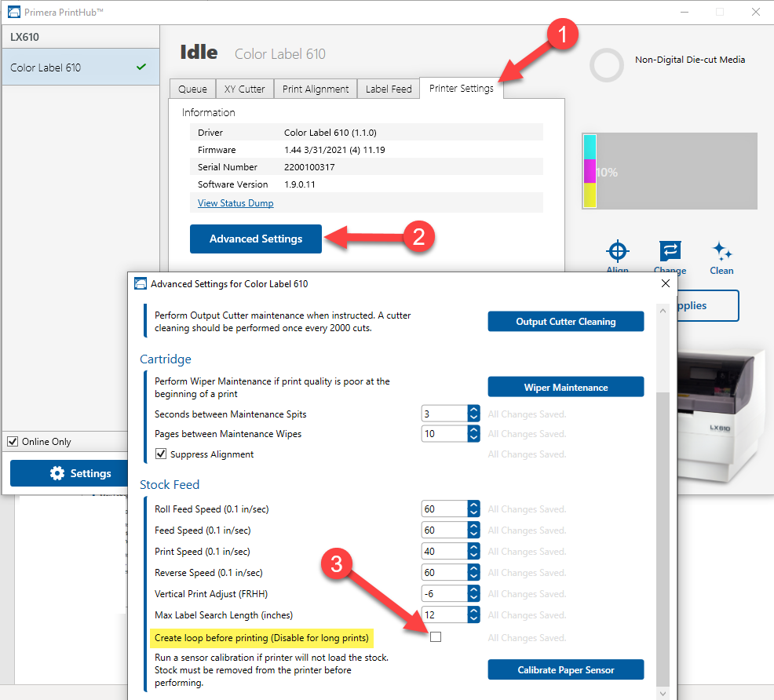Click the Non-Digital Die-cut Media label

tap(690, 60)
